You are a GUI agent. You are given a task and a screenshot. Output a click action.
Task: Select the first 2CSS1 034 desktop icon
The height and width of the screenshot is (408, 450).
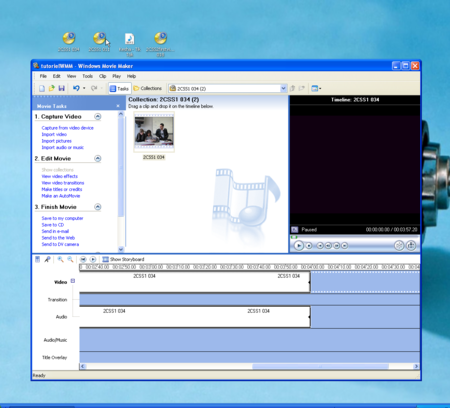[69, 42]
